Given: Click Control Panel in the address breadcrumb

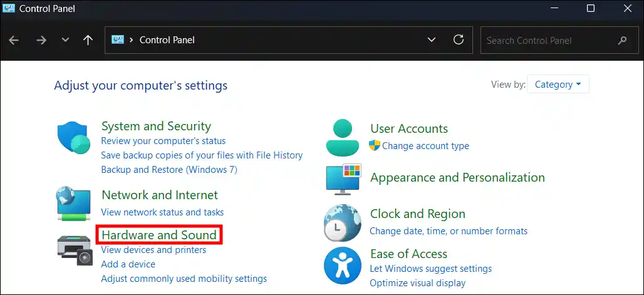Looking at the screenshot, I should pyautogui.click(x=167, y=40).
